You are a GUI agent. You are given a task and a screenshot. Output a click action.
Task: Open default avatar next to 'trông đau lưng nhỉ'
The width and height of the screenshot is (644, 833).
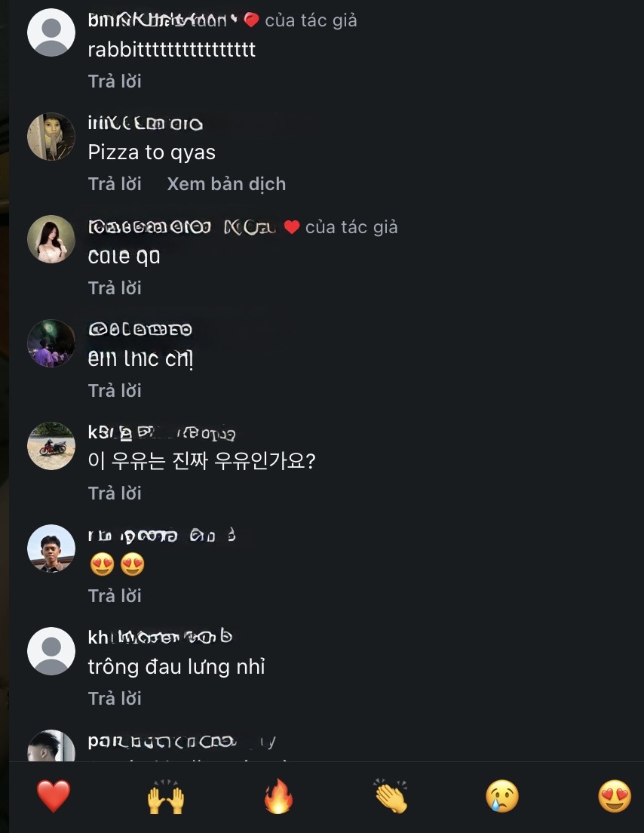pyautogui.click(x=51, y=650)
